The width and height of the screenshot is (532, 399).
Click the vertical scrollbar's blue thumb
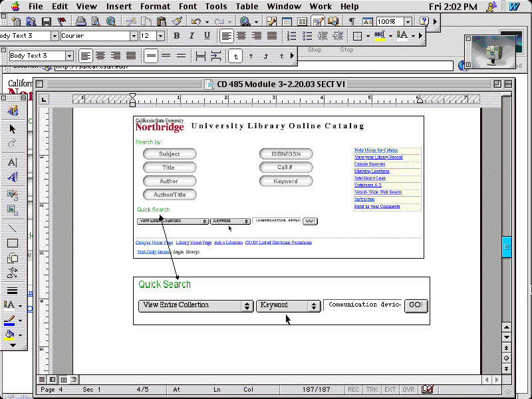pyautogui.click(x=507, y=247)
